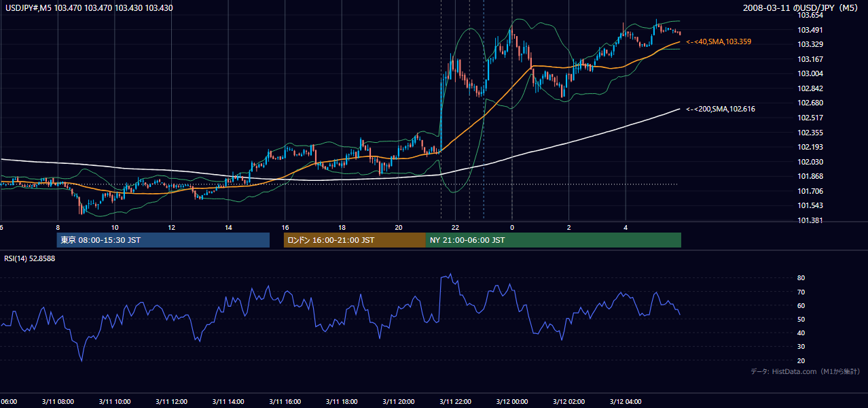
Task: Click the HistData.com data source credit
Action: (x=806, y=371)
